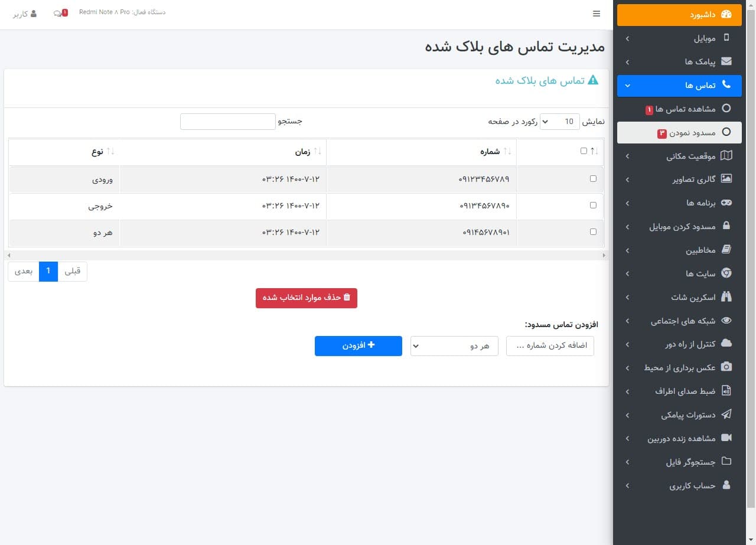The width and height of the screenshot is (756, 545).
Task: Click the camera icon for عکس برداری از محیط
Action: (x=726, y=367)
